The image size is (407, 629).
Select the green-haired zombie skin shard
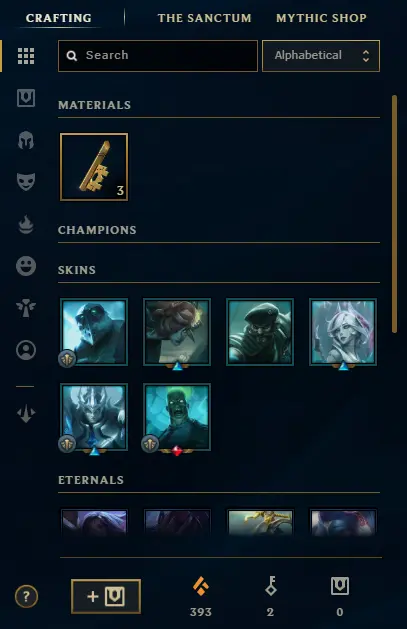tap(177, 417)
